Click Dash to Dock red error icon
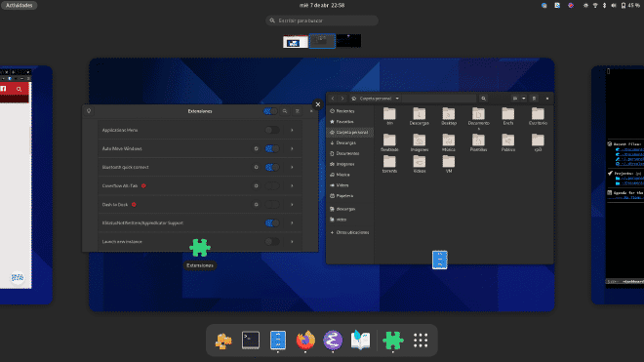 coord(134,204)
